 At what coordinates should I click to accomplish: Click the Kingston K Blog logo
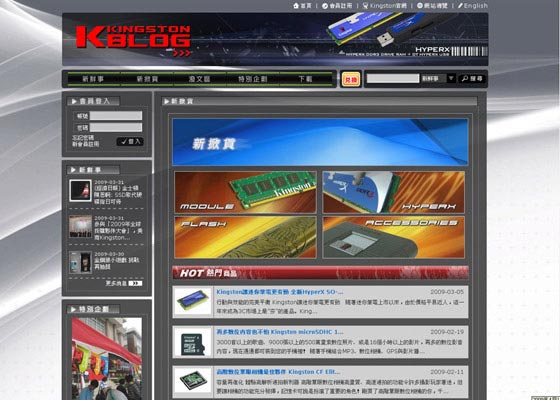[133, 40]
